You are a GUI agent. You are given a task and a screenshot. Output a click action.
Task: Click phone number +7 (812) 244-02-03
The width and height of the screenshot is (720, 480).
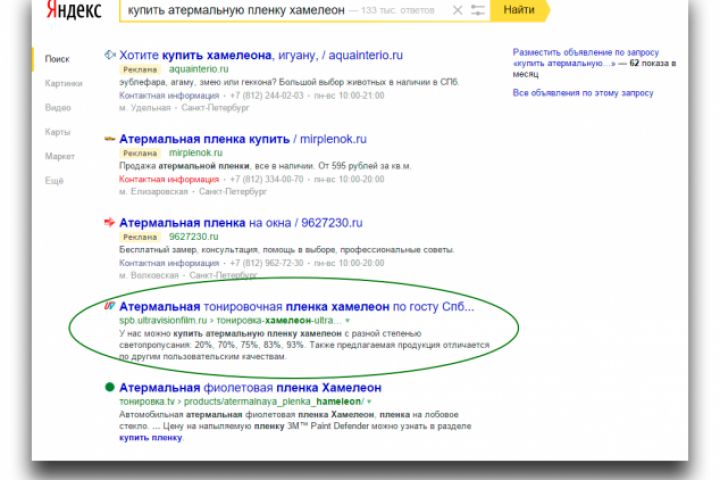[266, 96]
